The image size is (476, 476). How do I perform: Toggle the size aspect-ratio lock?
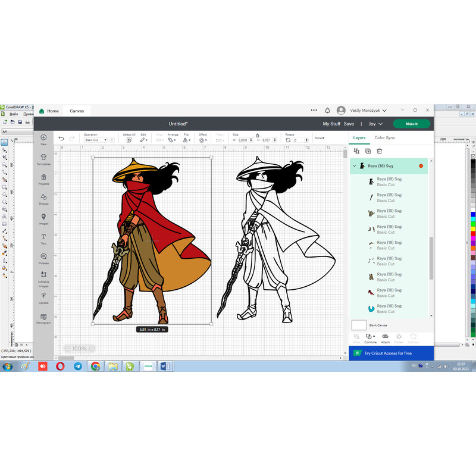(257, 135)
